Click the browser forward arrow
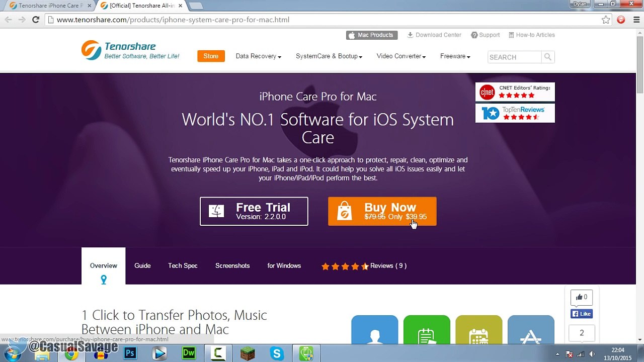 point(22,20)
